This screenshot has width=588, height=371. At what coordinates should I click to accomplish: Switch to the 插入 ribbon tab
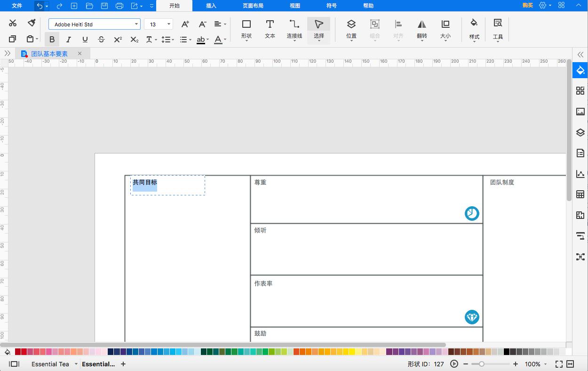(x=211, y=6)
